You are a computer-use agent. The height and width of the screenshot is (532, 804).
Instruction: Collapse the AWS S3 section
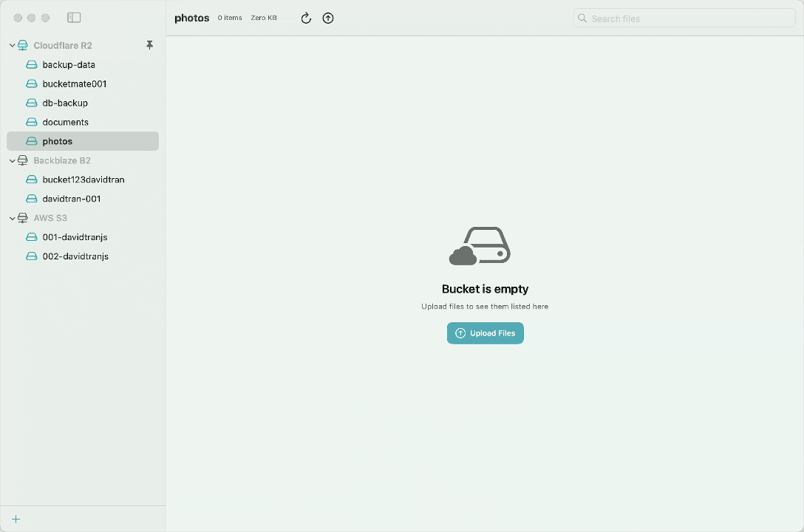(11, 218)
